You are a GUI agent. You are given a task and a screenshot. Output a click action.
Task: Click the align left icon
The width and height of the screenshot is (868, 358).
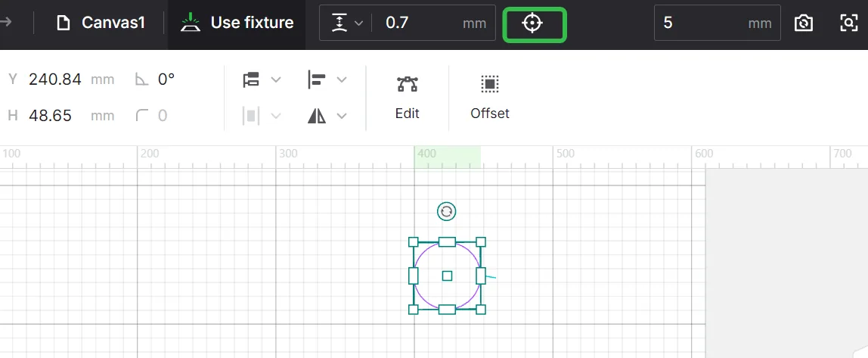pos(317,79)
